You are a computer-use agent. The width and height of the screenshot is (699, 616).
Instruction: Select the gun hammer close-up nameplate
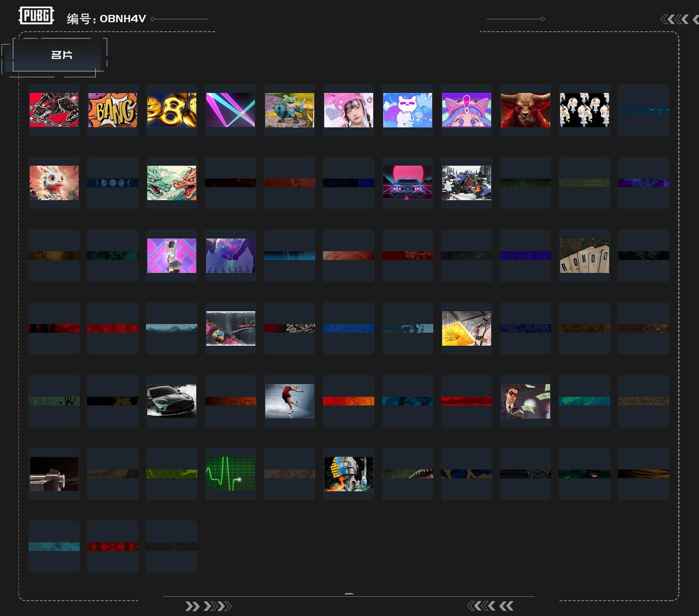click(x=54, y=474)
